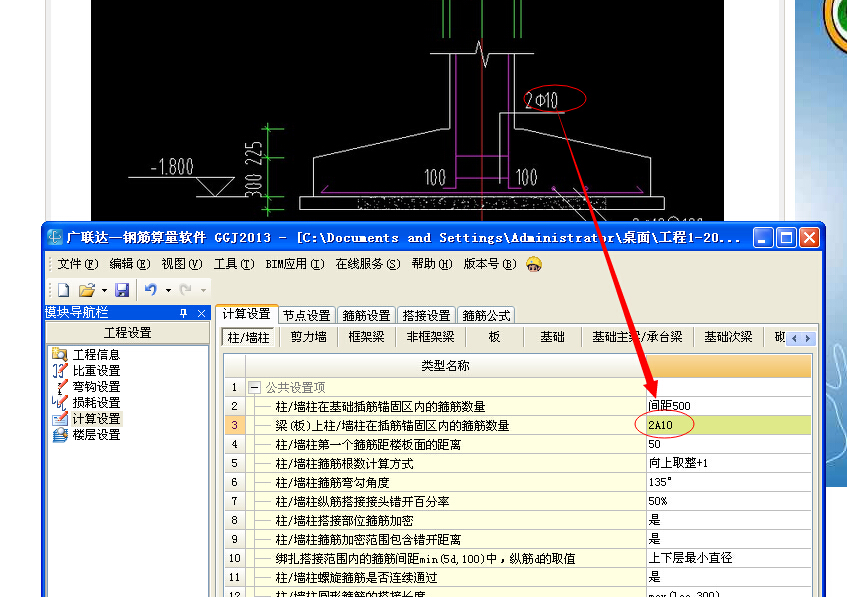
Task: Click the GGJ2013 application icon in title bar
Action: click(x=55, y=237)
